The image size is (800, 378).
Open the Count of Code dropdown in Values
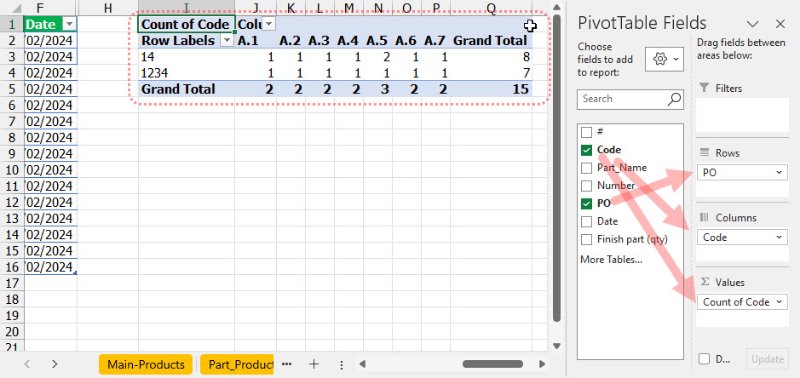coord(779,302)
